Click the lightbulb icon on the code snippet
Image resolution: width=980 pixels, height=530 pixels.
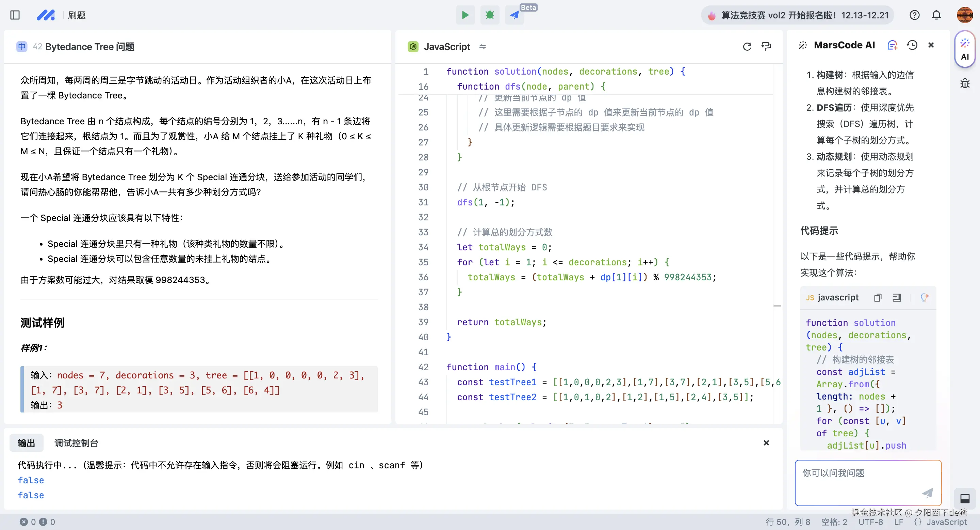(925, 297)
